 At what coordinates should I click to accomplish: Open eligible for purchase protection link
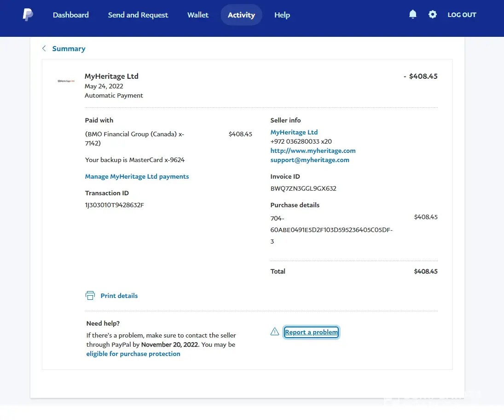pyautogui.click(x=133, y=354)
